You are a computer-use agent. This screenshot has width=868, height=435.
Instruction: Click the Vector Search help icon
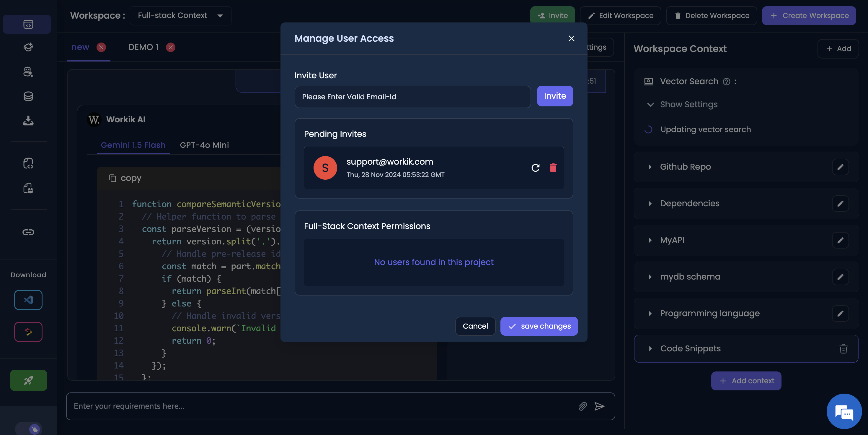click(x=727, y=82)
